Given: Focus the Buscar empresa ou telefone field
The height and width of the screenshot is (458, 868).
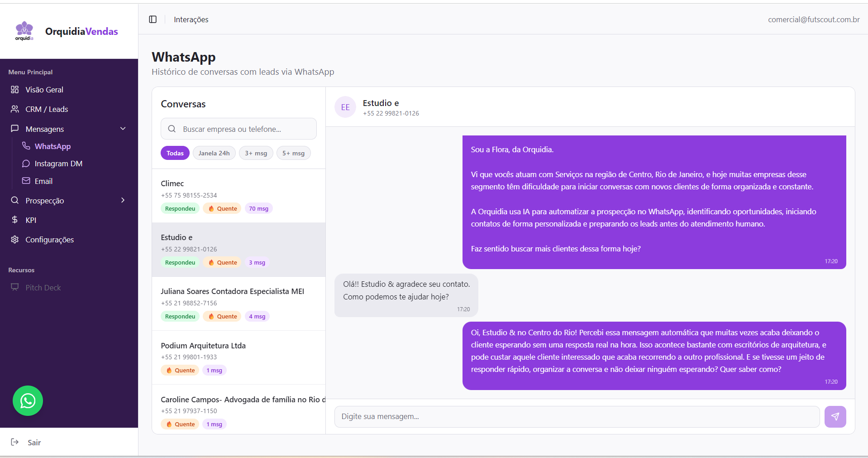Looking at the screenshot, I should pos(238,129).
